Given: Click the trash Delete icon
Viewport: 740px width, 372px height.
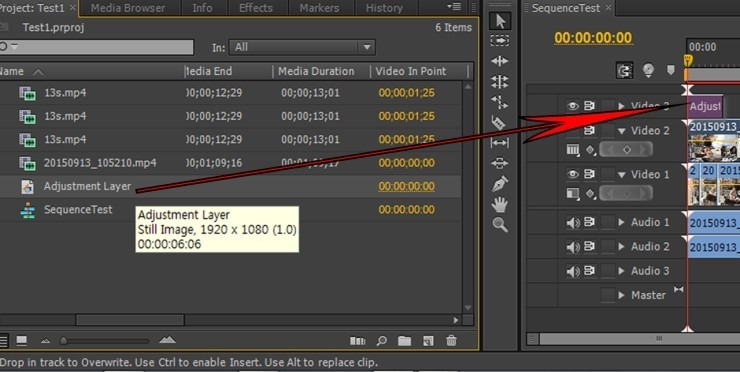Looking at the screenshot, I should coord(451,340).
